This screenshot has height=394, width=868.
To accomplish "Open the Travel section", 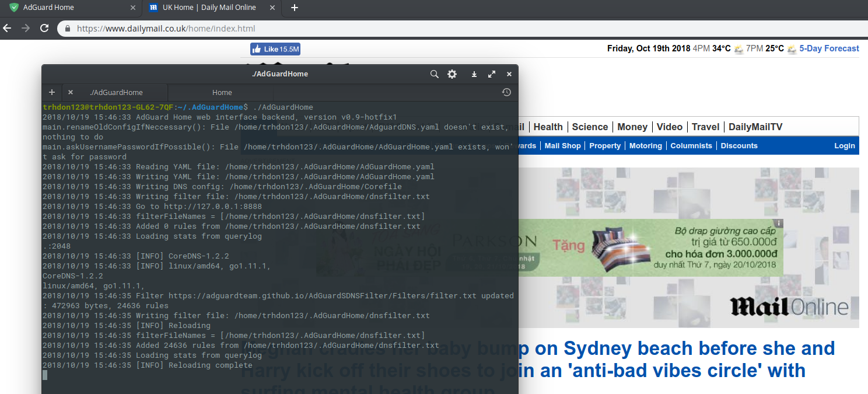I will [x=706, y=127].
